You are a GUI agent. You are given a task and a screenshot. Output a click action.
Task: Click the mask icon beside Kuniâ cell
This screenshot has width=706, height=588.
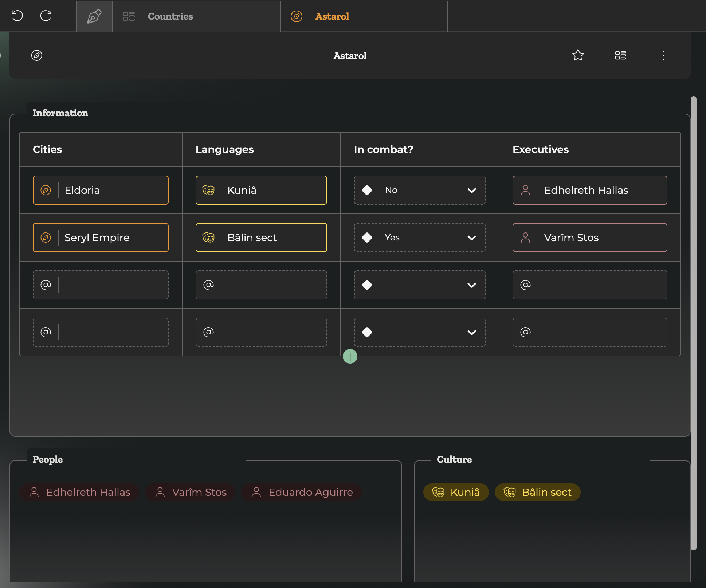[208, 190]
